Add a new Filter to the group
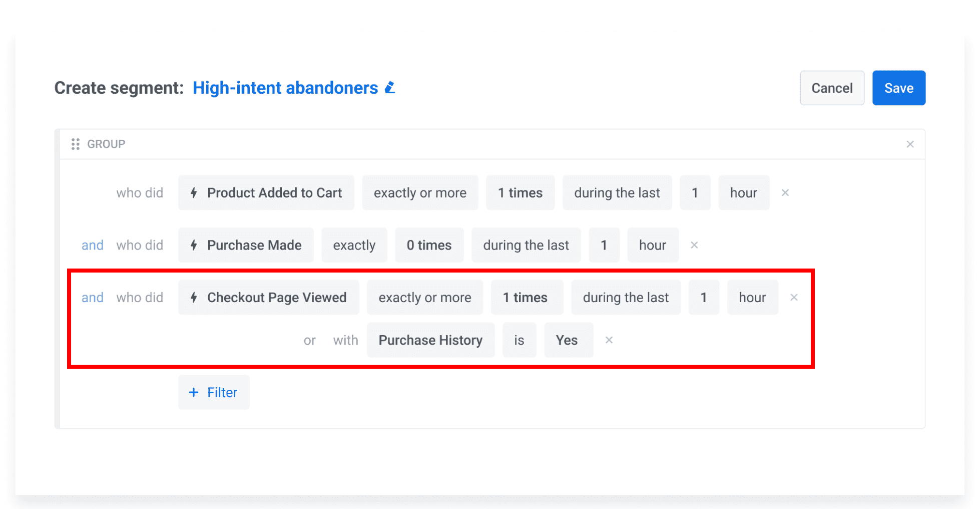 click(x=214, y=392)
